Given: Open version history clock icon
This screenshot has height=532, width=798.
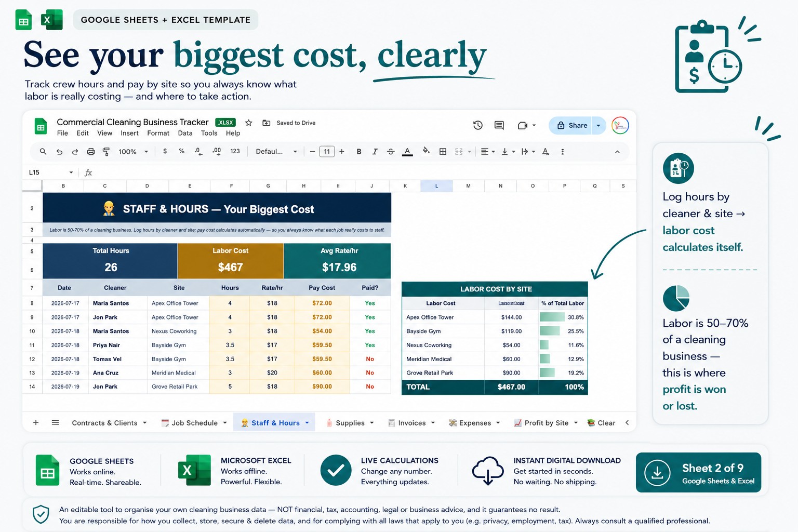Looking at the screenshot, I should (x=478, y=125).
